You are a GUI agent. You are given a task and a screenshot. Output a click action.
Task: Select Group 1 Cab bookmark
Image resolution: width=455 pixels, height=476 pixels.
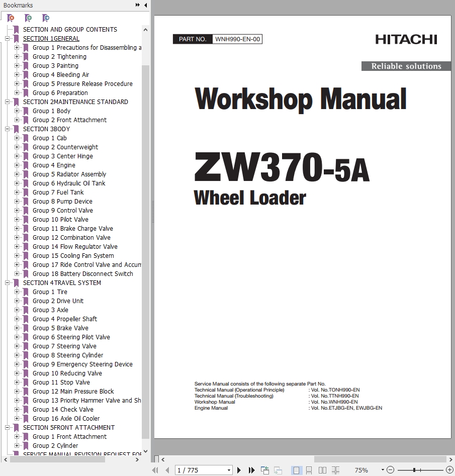pos(49,138)
